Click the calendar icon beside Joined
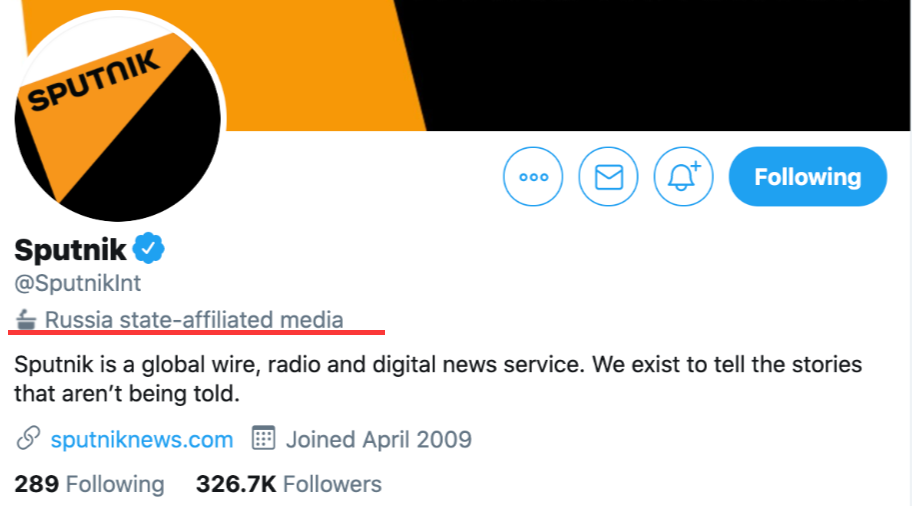 pyautogui.click(x=263, y=438)
